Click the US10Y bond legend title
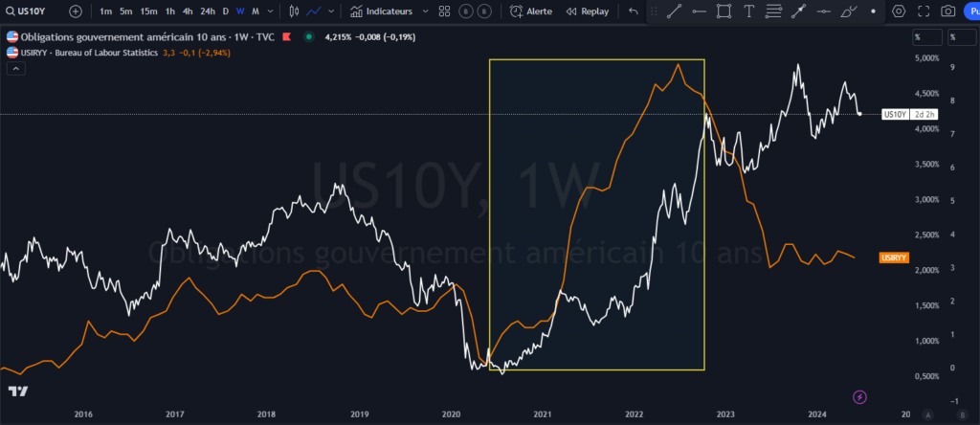This screenshot has height=425, width=980. (x=148, y=37)
